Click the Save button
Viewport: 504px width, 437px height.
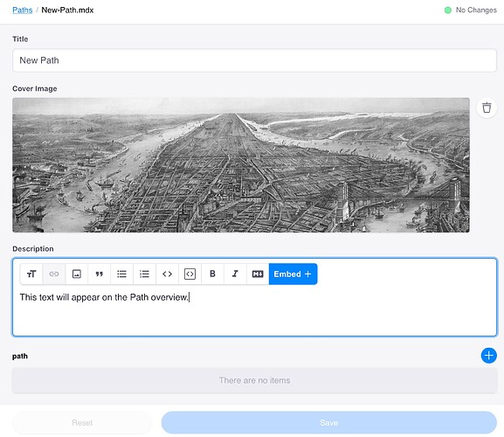tap(329, 422)
